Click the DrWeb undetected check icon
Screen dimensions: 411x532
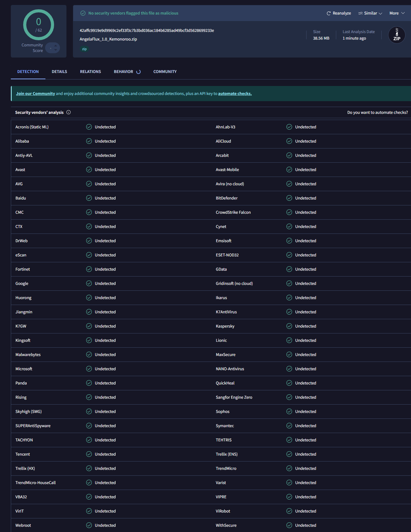coord(89,241)
